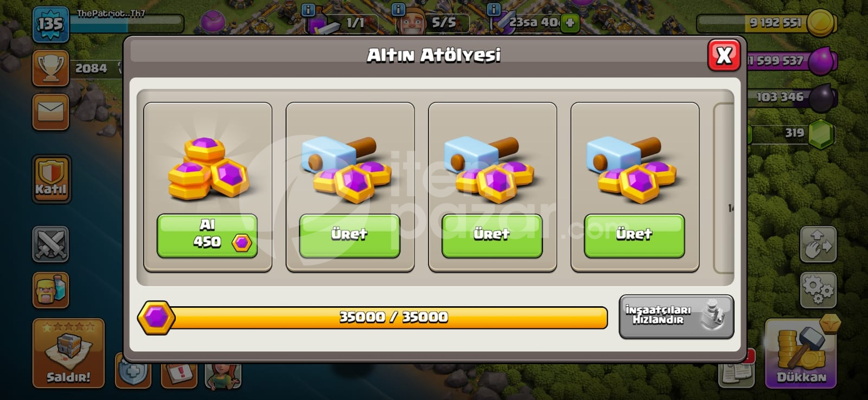Open the trophy league icon

50,68
